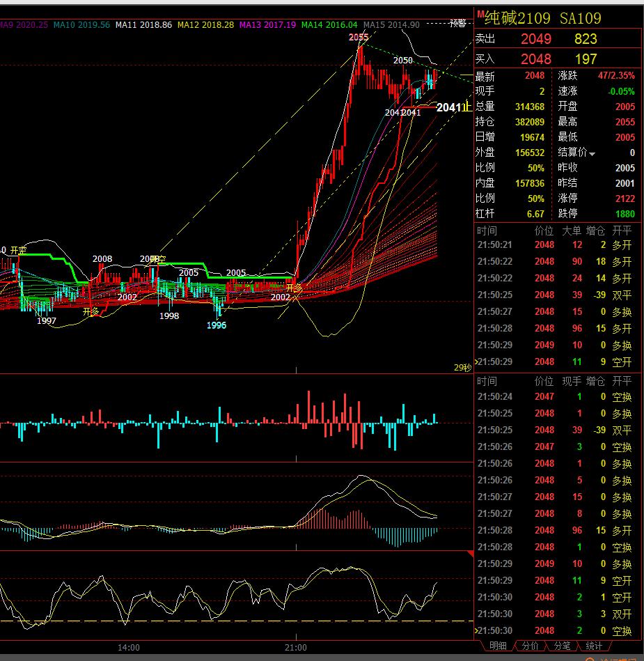The image size is (644, 661).
Task: Click the 1996 low label on chart
Action: tap(217, 325)
